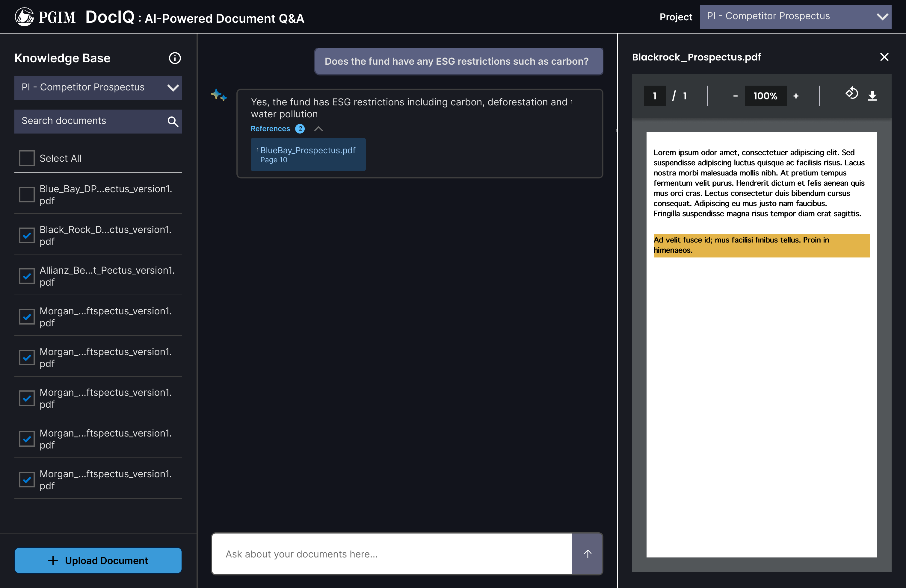906x588 pixels.
Task: Uncheck the fourth Morgan prospectus document
Action: (x=27, y=439)
